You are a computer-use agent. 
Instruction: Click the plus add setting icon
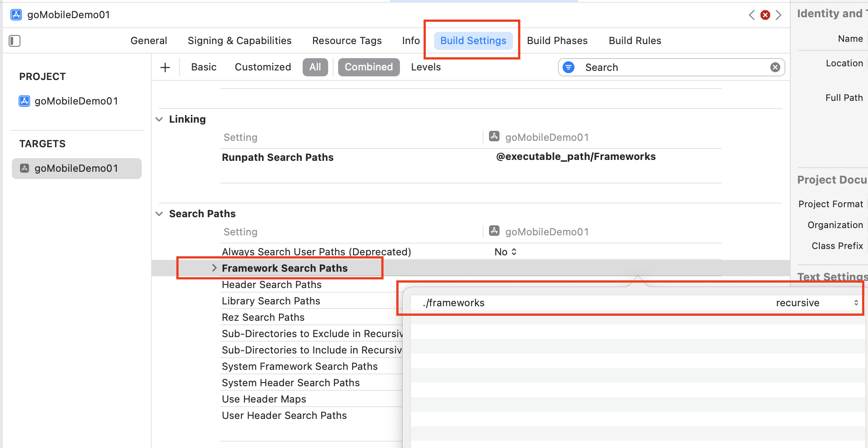tap(165, 68)
